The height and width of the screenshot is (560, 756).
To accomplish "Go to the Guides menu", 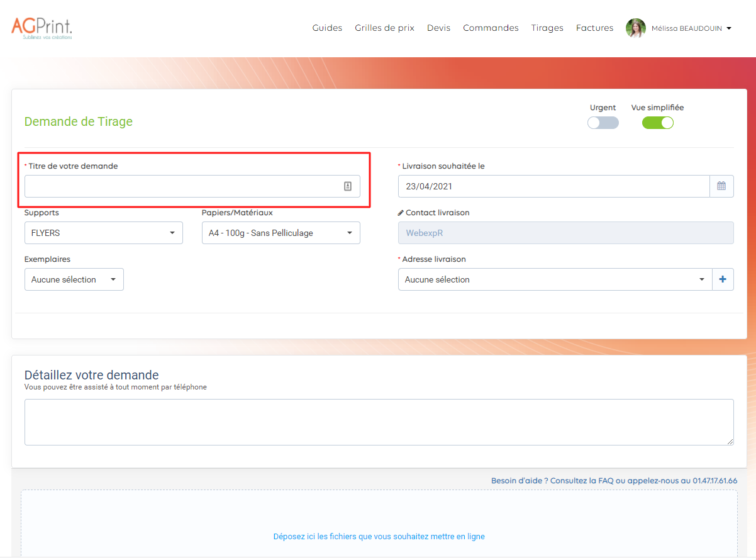I will 327,28.
